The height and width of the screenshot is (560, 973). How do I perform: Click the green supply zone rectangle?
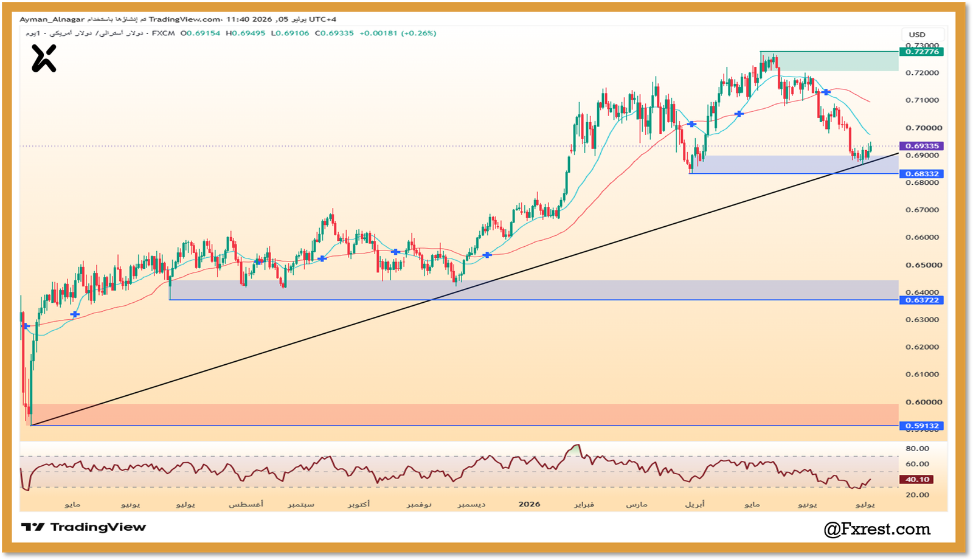coord(829,61)
